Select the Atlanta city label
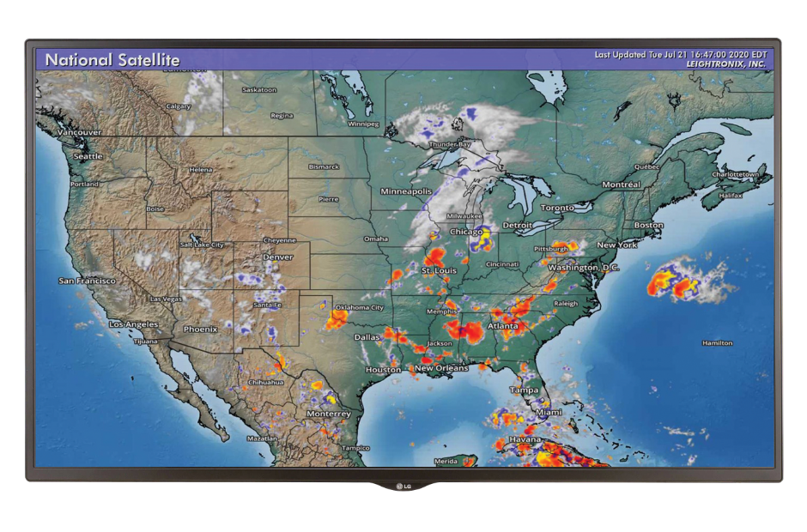This screenshot has width=807, height=532. coord(503,326)
